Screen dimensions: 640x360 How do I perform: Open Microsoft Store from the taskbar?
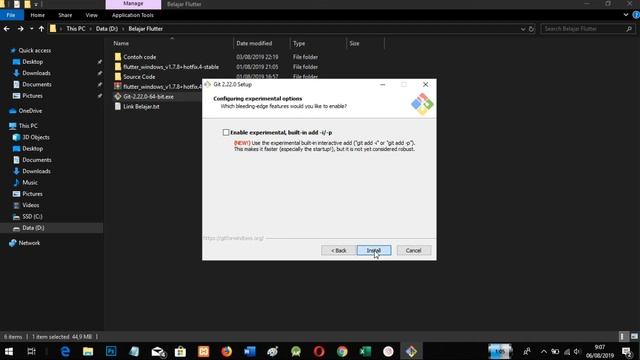pyautogui.click(x=180, y=351)
